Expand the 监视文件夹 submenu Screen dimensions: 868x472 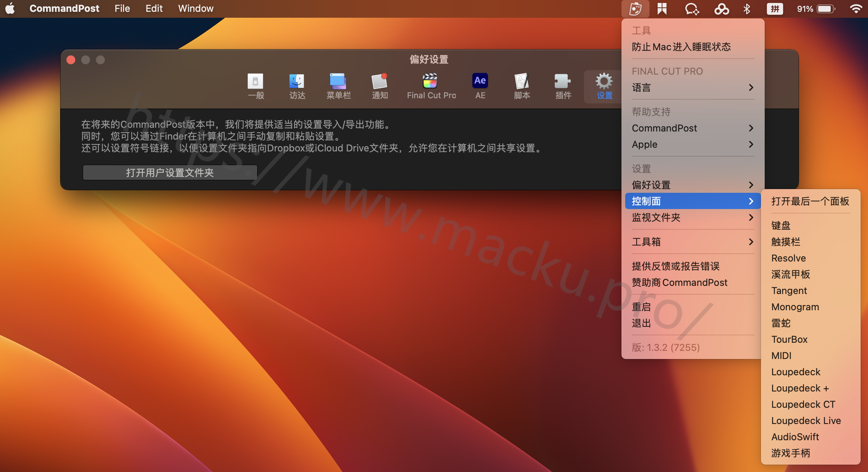[693, 218]
